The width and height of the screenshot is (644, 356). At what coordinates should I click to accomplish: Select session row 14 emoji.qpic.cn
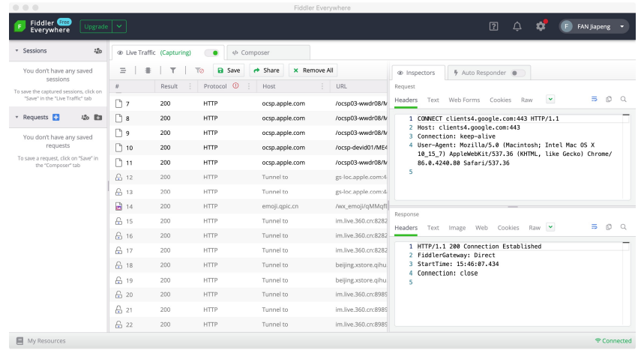(x=249, y=207)
